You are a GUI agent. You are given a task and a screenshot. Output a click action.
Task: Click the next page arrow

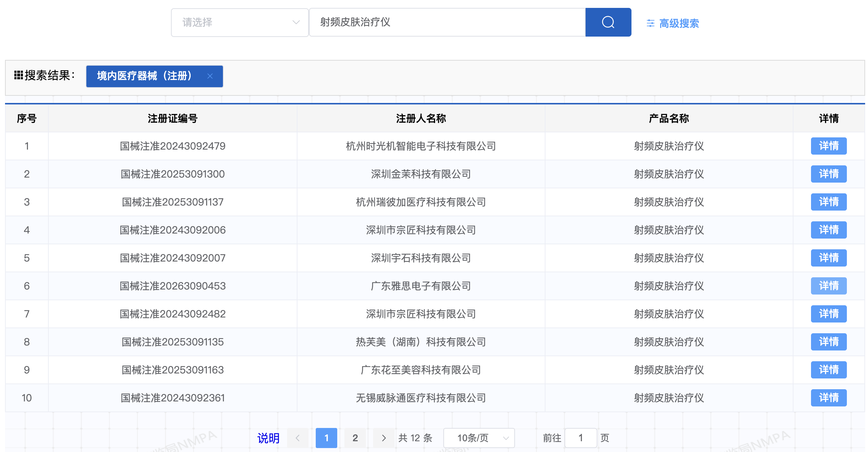384,438
